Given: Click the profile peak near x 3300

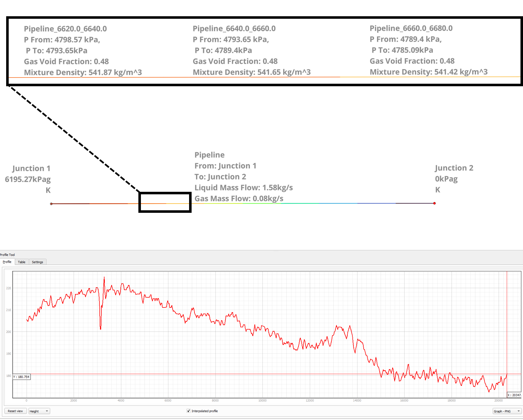Looking at the screenshot, I should 104,277.
